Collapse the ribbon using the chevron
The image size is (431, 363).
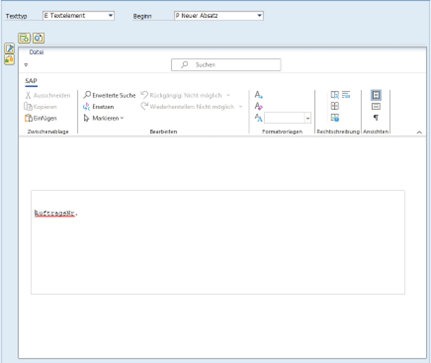pyautogui.click(x=419, y=132)
